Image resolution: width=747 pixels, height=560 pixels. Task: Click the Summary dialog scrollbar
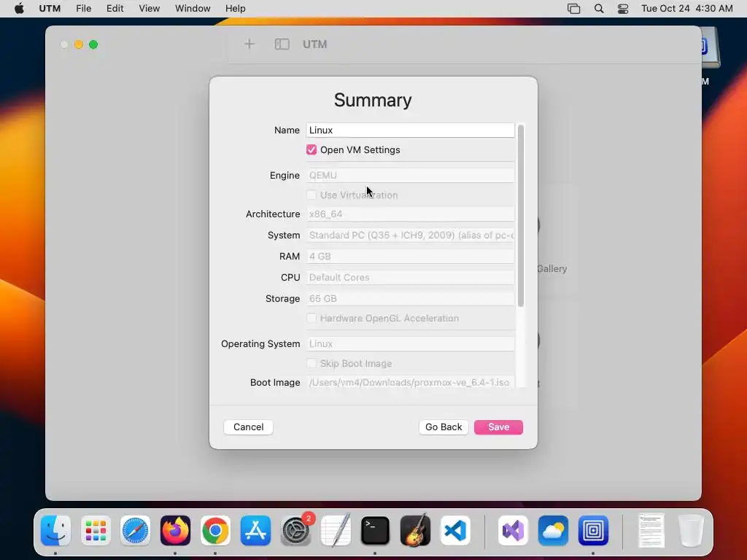click(x=521, y=216)
